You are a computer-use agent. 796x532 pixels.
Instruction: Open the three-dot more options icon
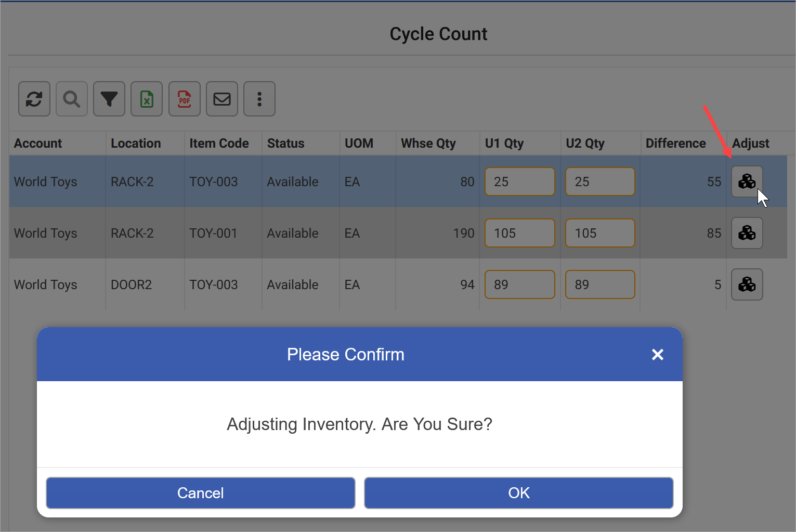click(259, 99)
